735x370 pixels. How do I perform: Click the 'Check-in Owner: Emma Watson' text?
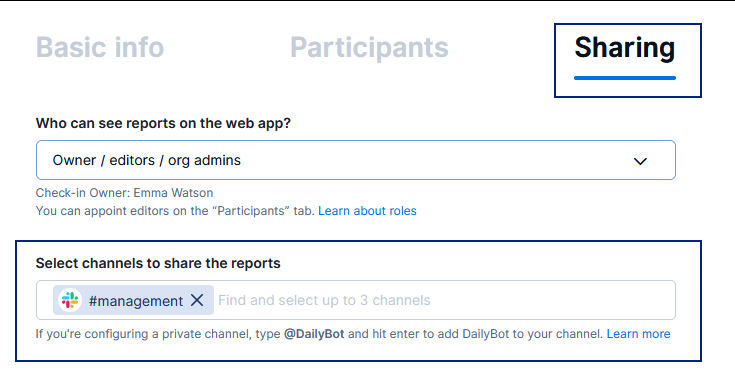124,193
